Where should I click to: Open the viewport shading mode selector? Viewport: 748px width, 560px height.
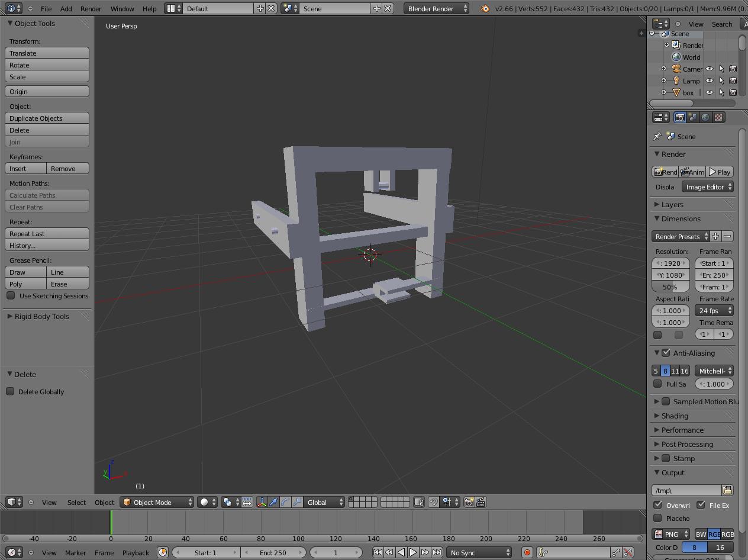207,502
